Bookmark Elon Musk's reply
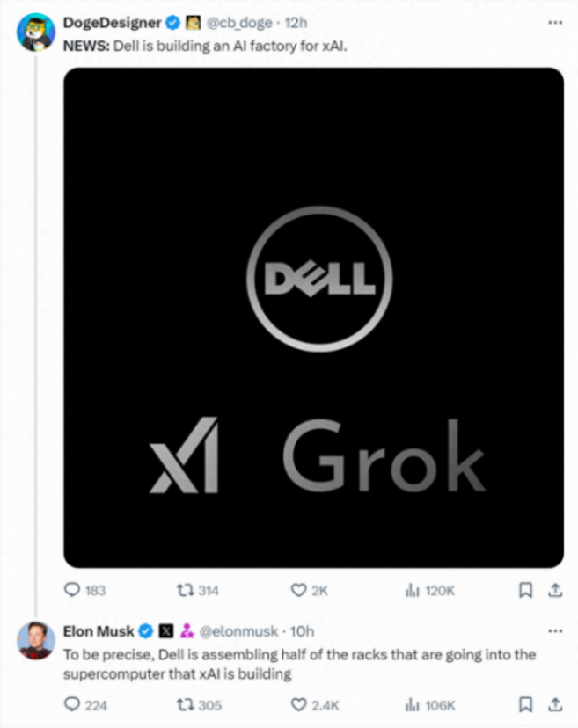This screenshot has height=728, width=578. pyautogui.click(x=525, y=704)
